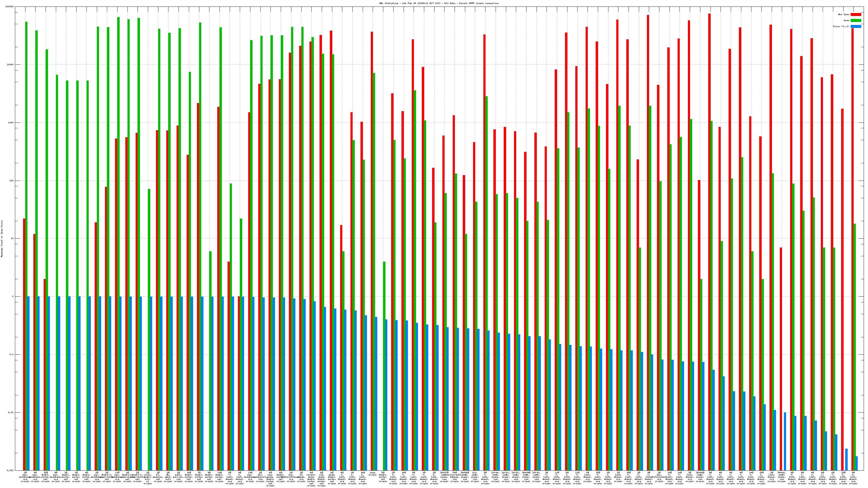Click the old.spam.dnsbl.sorbs.net x-axis label
This screenshot has height=488, width=868.
pyautogui.click(x=321, y=479)
